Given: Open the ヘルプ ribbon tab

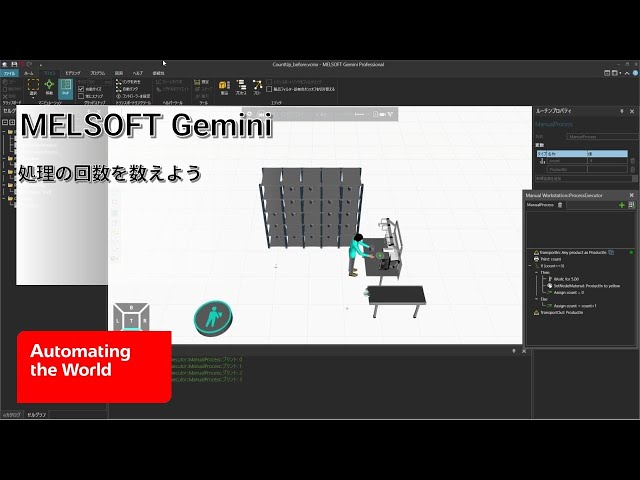Looking at the screenshot, I should click(138, 73).
